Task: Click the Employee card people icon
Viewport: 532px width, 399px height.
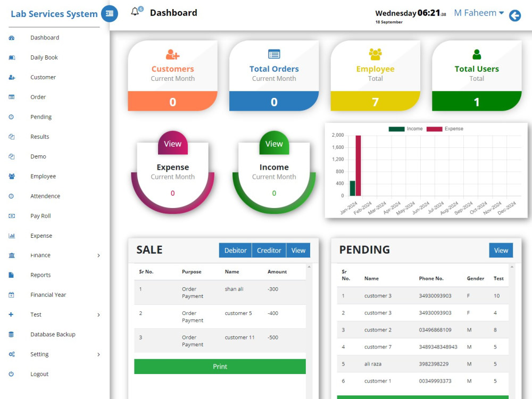Action: coord(375,54)
